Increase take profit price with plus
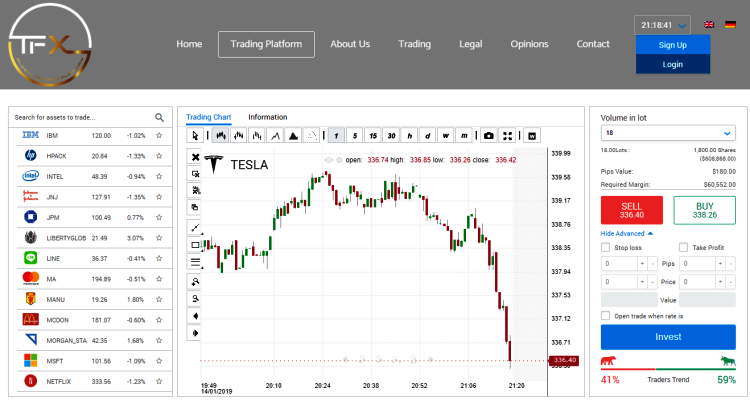 (720, 282)
